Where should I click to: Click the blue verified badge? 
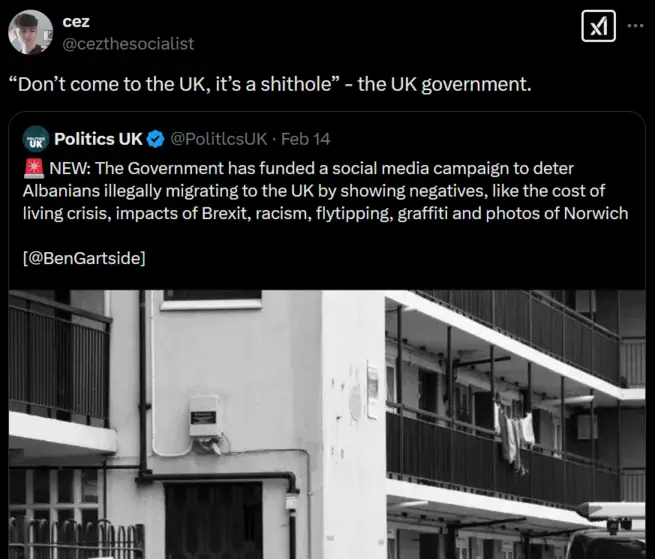pyautogui.click(x=157, y=138)
